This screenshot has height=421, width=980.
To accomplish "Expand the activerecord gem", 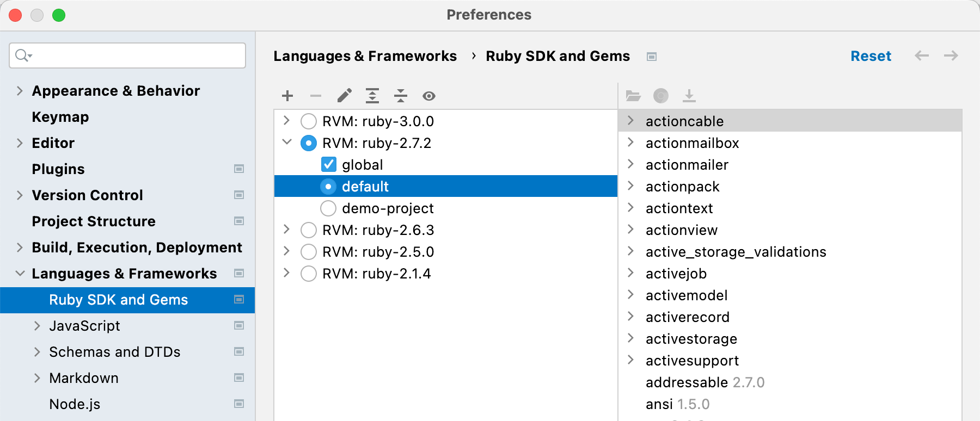I will pos(630,316).
